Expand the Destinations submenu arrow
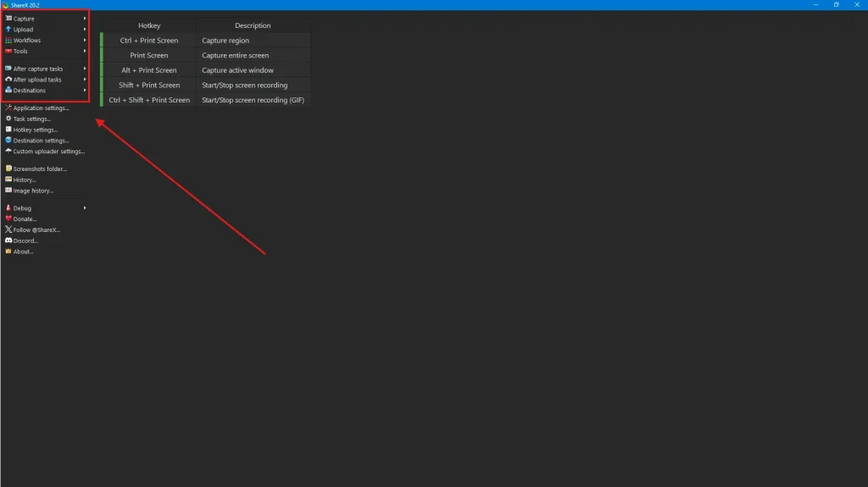This screenshot has height=487, width=868. coord(85,91)
